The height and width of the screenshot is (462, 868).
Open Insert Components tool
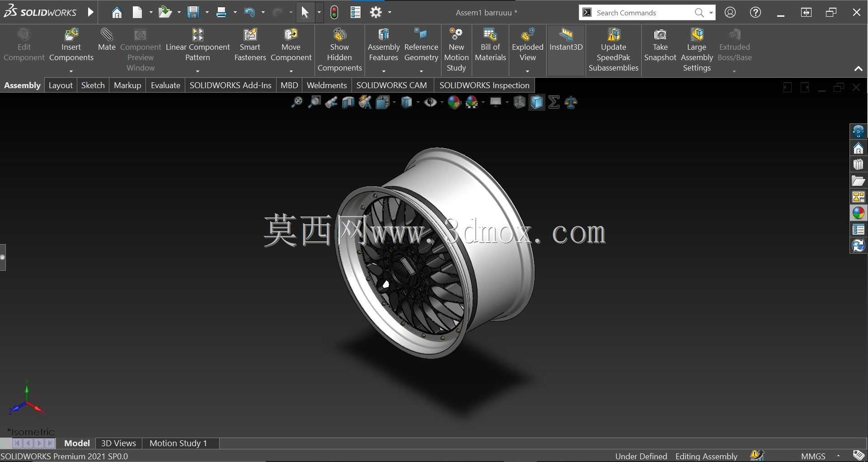71,45
